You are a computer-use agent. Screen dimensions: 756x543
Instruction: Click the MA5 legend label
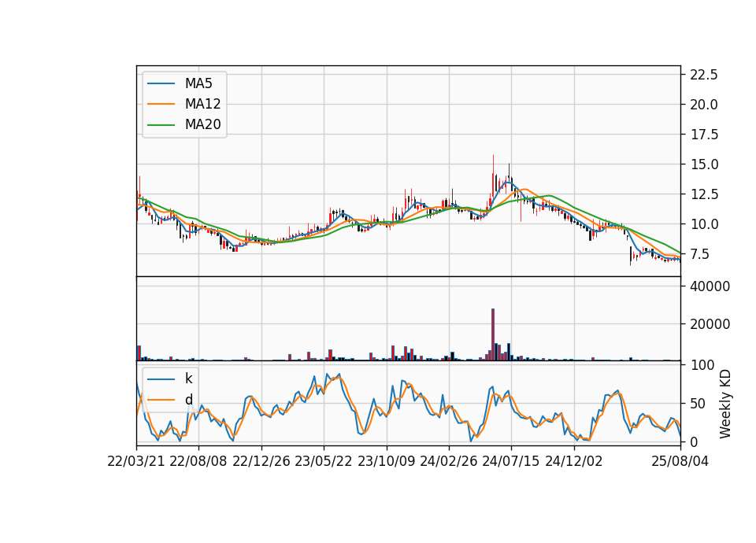point(198,83)
